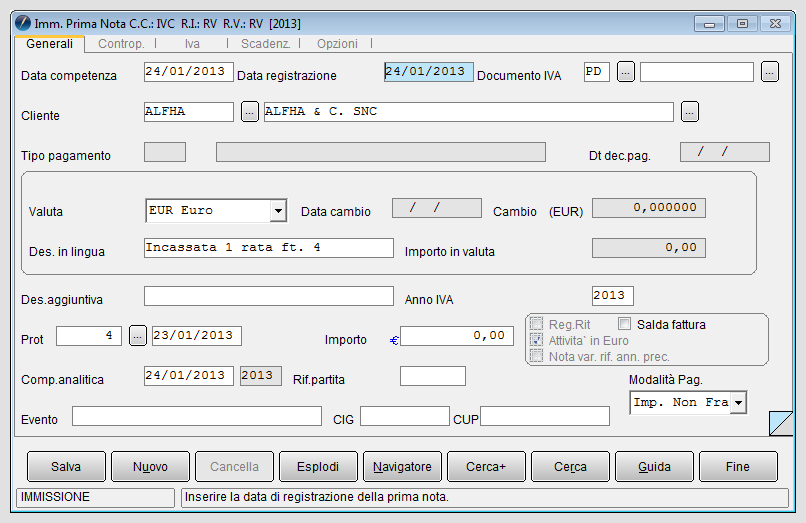This screenshot has width=806, height=523.
Task: Maximize the Imm. Prima Nota window
Action: click(742, 24)
